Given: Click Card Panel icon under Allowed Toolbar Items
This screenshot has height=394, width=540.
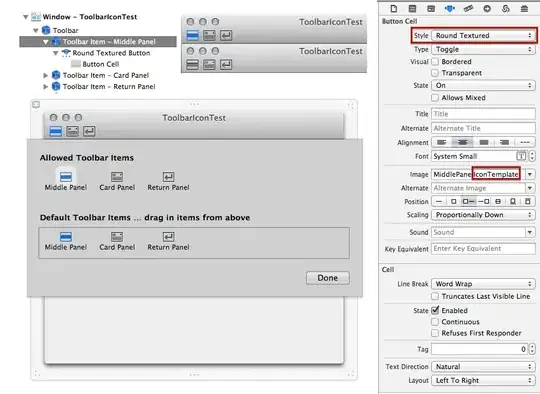Looking at the screenshot, I should point(117,177).
